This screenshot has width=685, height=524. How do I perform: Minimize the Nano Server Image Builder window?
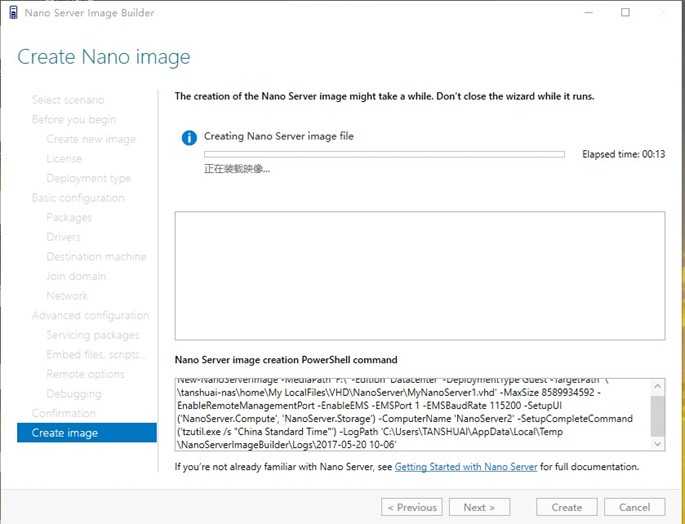coord(588,12)
